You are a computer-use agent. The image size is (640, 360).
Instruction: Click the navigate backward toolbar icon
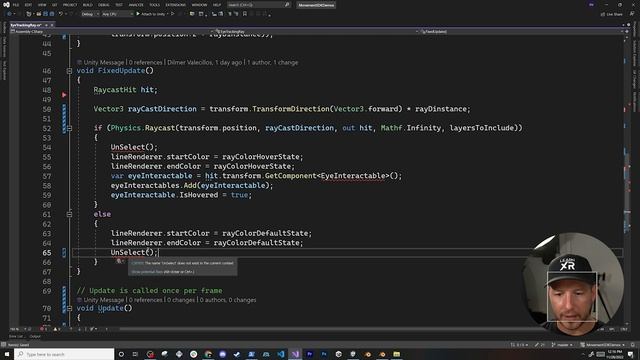click(x=9, y=14)
